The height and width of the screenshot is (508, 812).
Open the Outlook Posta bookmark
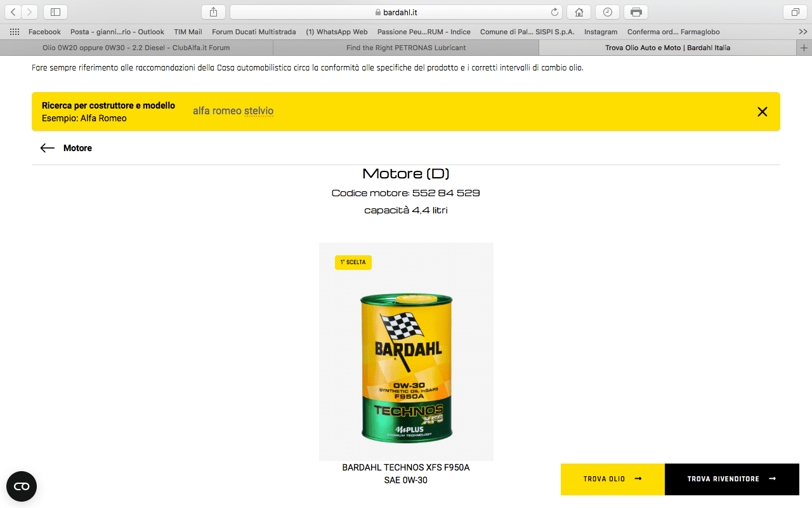tap(117, 32)
